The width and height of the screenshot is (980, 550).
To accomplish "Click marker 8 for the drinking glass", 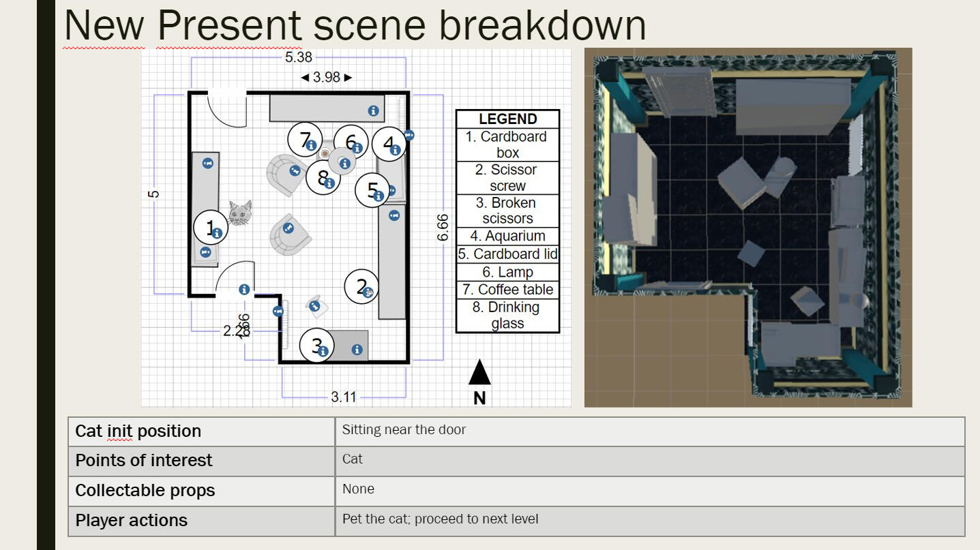I will [323, 177].
